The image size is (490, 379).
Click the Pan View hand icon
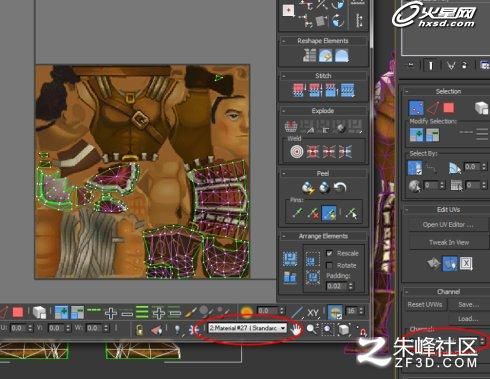[295, 329]
